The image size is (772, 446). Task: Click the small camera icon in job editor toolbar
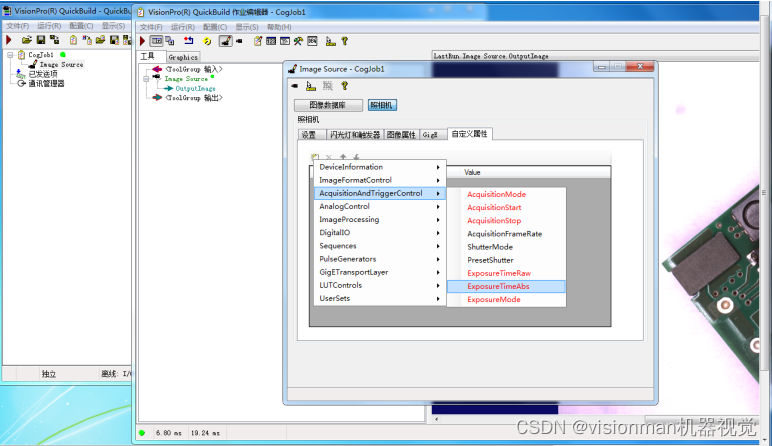pos(239,41)
